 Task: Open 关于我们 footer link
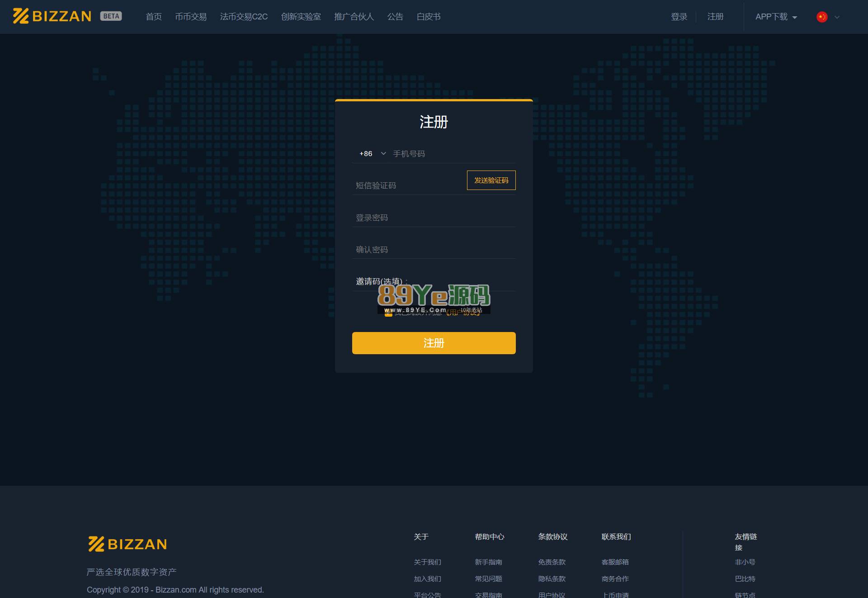pos(427,562)
